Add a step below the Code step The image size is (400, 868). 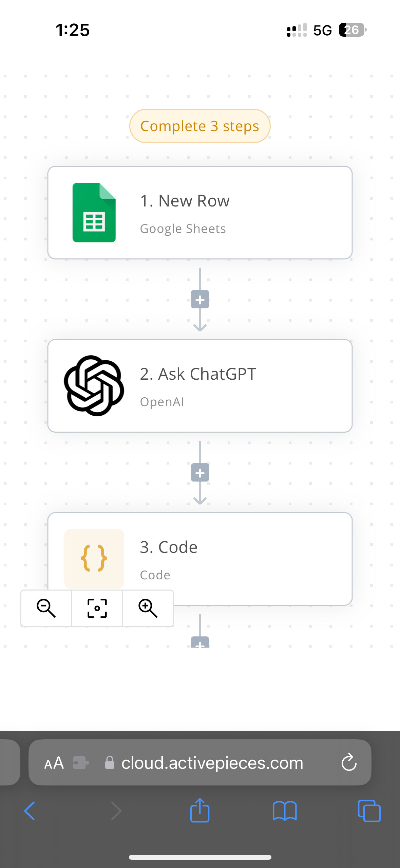tap(200, 642)
